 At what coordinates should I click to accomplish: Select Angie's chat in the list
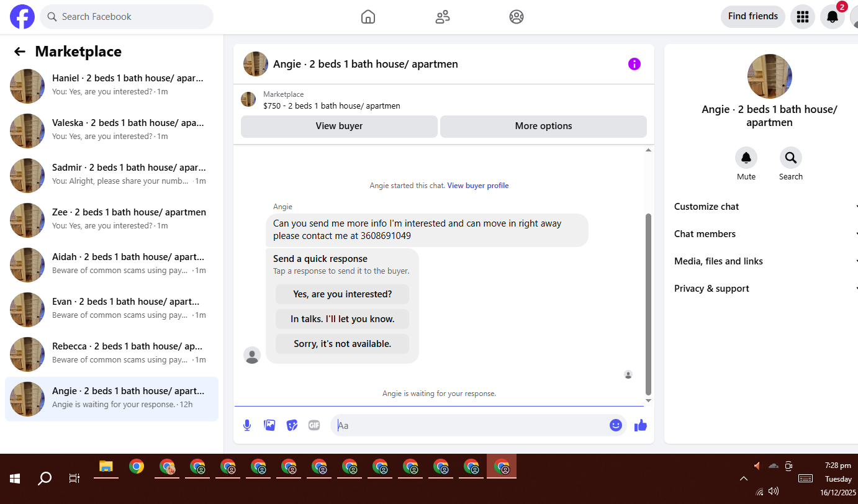112,399
